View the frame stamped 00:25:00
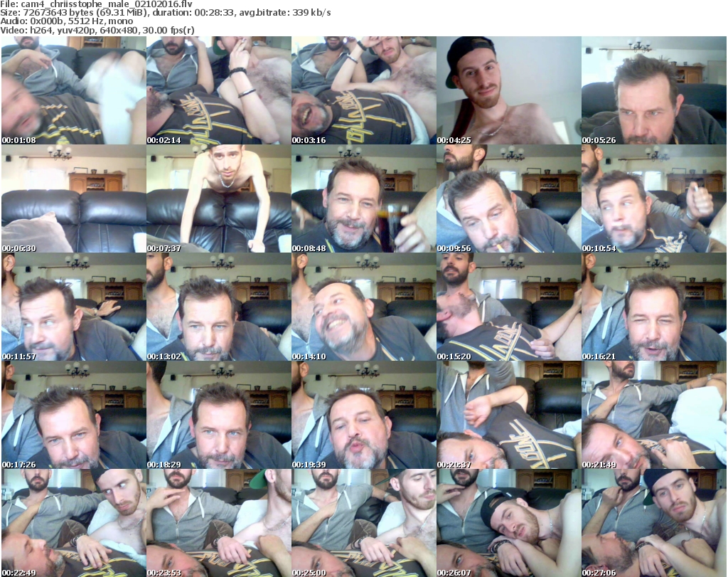This screenshot has height=577, width=728. [363, 523]
